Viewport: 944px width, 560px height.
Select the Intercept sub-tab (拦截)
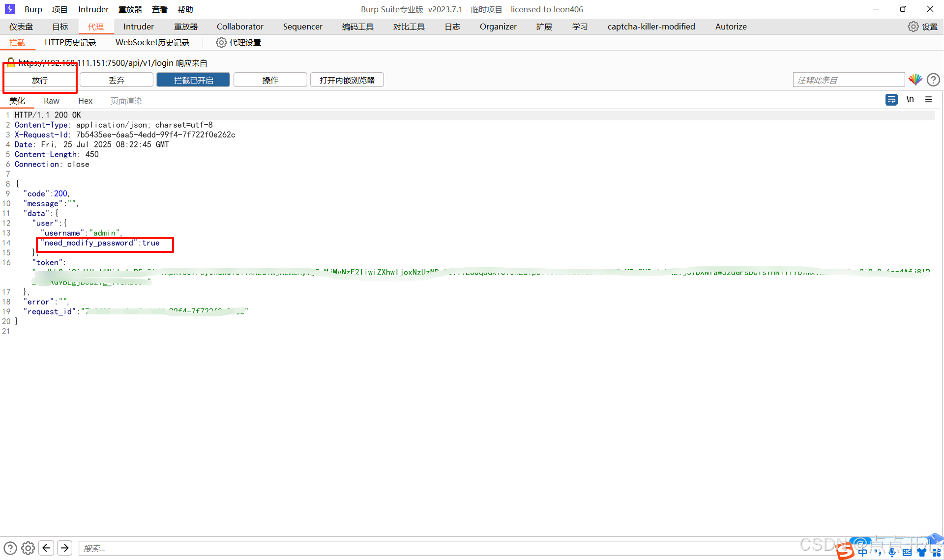coord(17,43)
